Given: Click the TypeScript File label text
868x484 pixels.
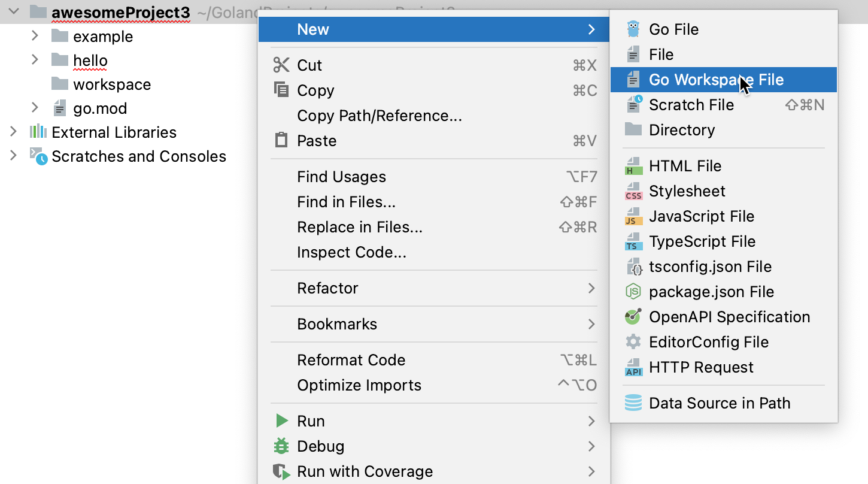Looking at the screenshot, I should [x=702, y=241].
